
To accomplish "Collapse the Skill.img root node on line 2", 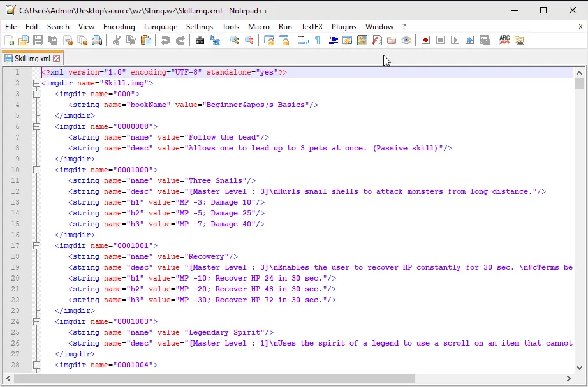I will pos(36,84).
